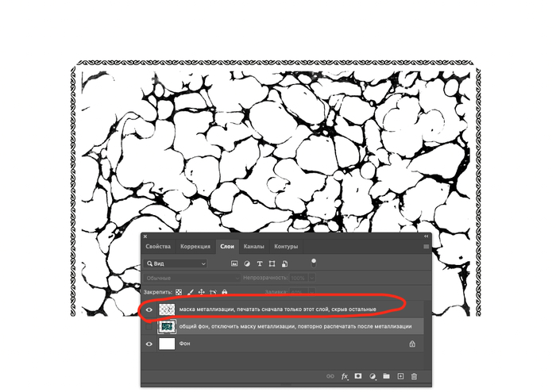556x392 pixels.
Task: Toggle the layer filtering switch
Action: point(313,261)
